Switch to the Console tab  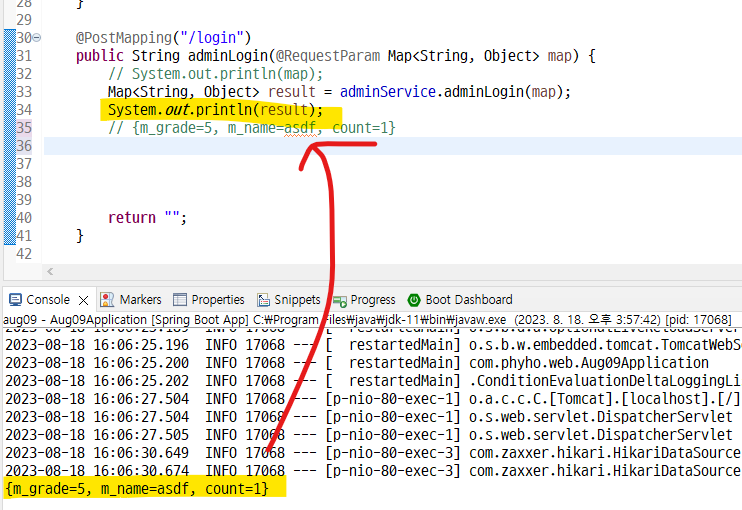pos(48,299)
